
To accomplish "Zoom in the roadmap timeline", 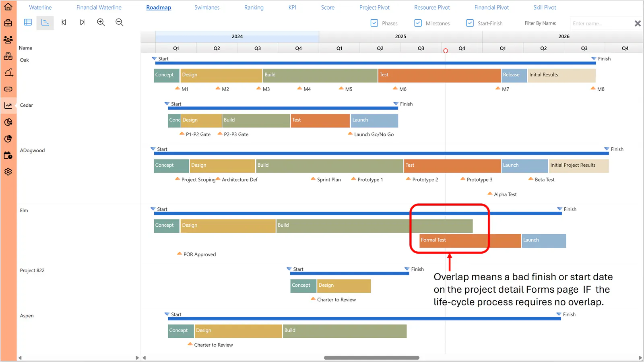I will [x=101, y=23].
